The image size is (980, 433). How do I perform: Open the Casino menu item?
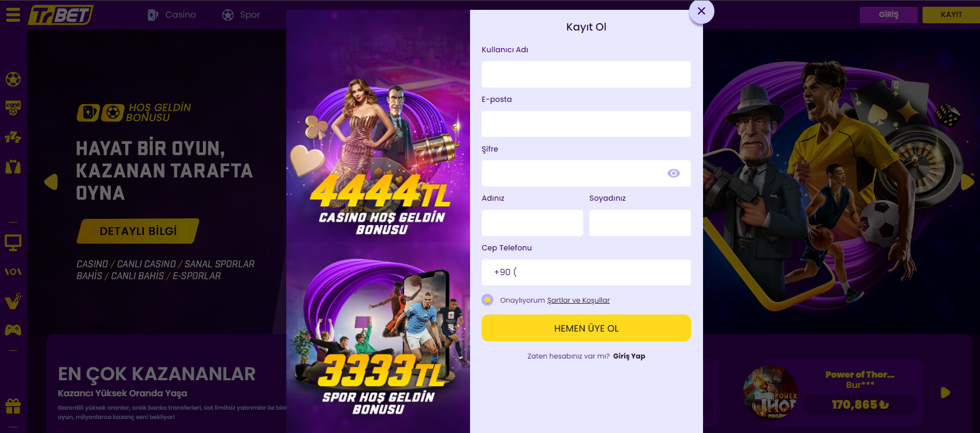click(171, 14)
